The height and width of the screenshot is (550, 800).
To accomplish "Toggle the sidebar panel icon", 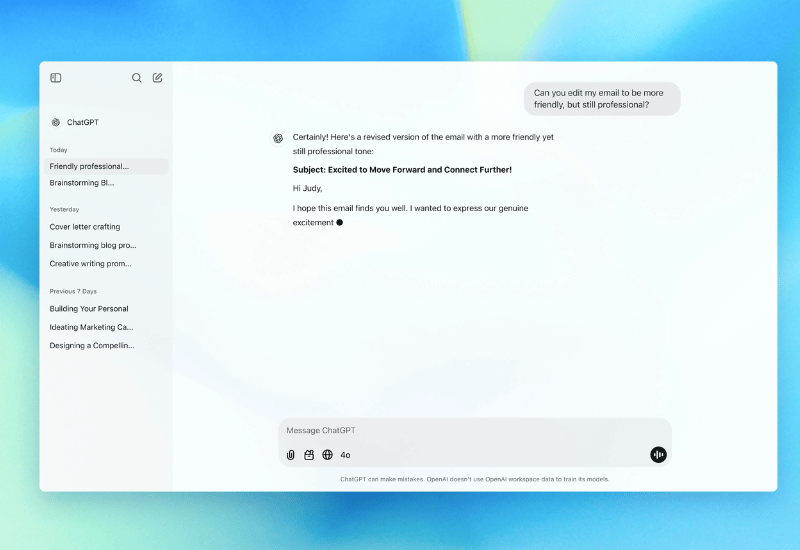I will (x=56, y=78).
